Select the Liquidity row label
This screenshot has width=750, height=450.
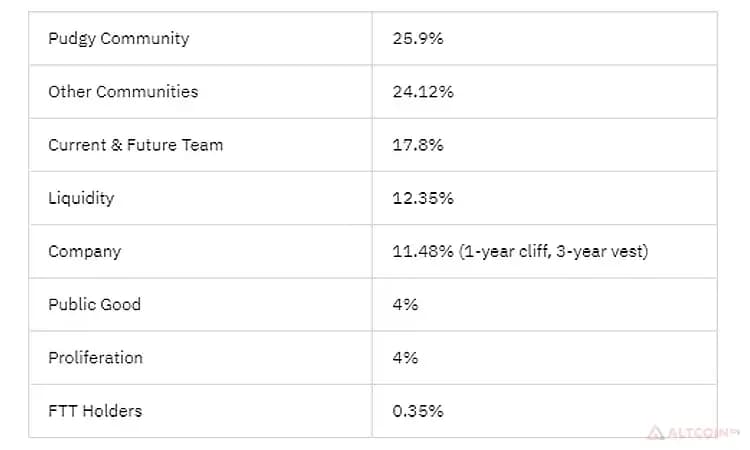tap(81, 198)
